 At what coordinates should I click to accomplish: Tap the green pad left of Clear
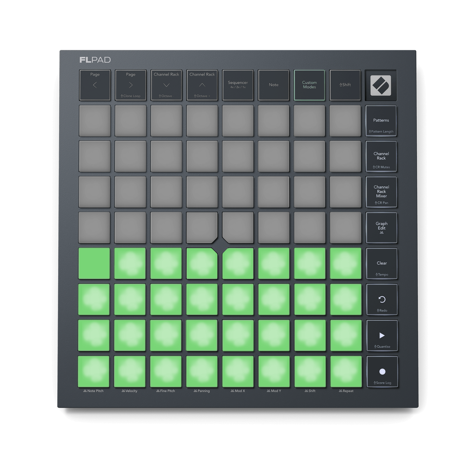(x=346, y=263)
